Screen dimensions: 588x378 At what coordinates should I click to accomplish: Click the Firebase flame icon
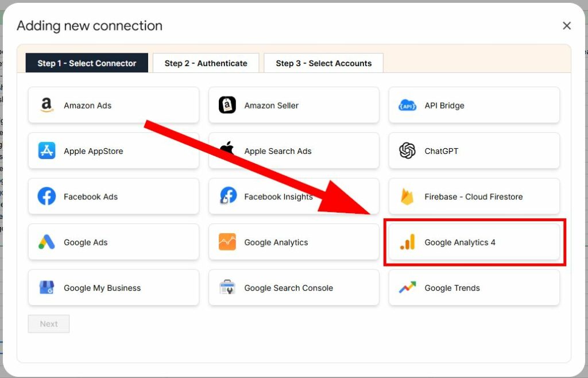[407, 196]
